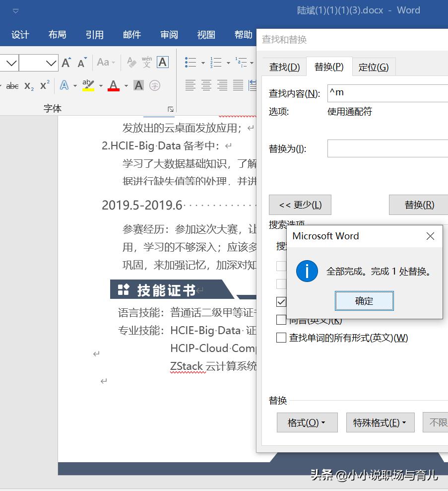Image resolution: width=448 pixels, height=491 pixels.
Task: Switch to the 查找(D) tab
Action: [x=285, y=67]
